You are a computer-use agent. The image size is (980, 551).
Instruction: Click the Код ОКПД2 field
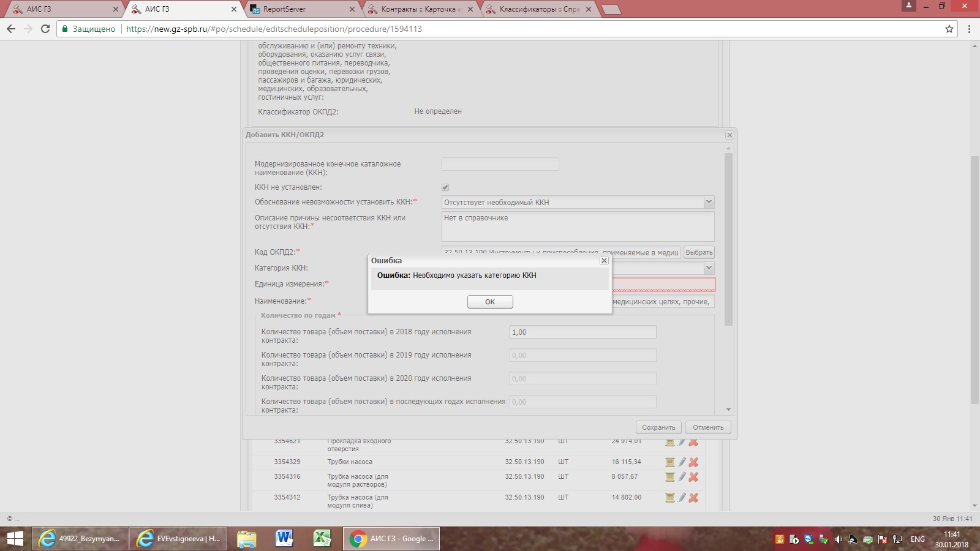click(561, 252)
